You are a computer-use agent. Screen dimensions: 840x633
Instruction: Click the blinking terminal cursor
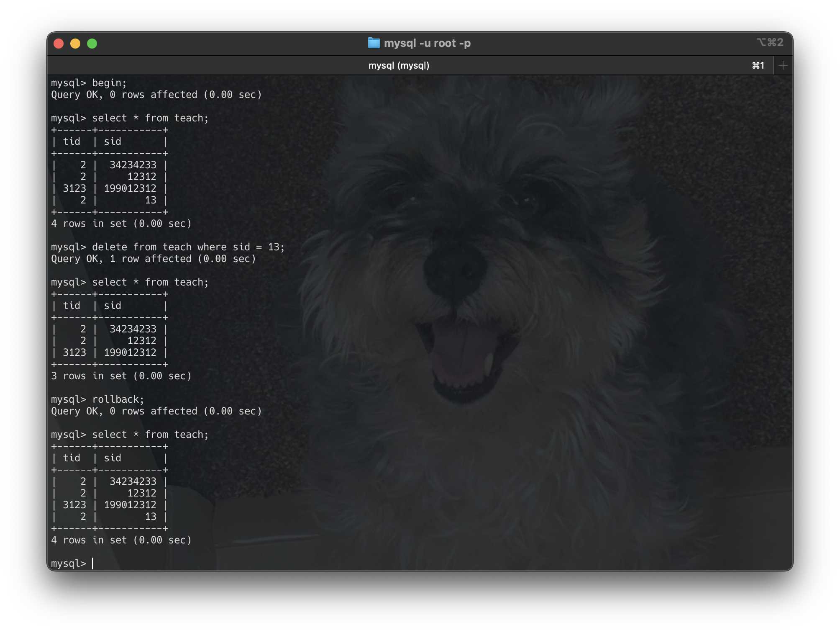click(93, 563)
